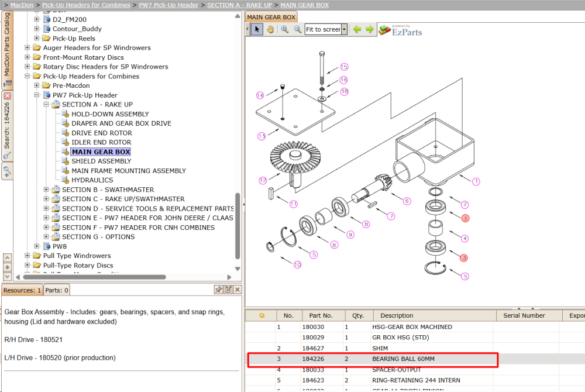Open Pick-Up Headers for Combines breadcrumb link
Image resolution: width=585 pixels, height=392 pixels.
[x=86, y=5]
